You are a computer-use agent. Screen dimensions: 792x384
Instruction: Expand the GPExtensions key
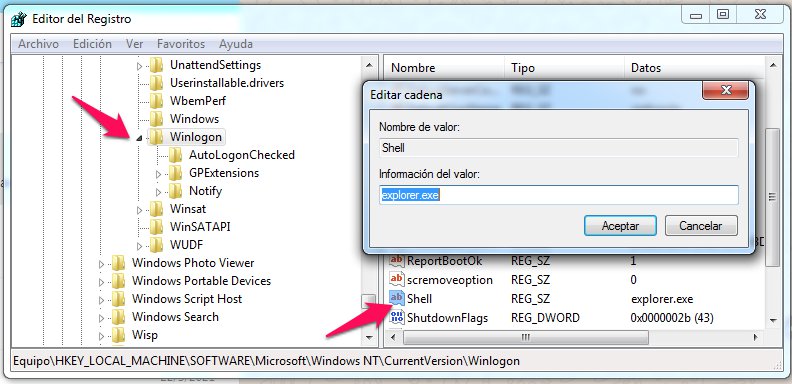(159, 174)
